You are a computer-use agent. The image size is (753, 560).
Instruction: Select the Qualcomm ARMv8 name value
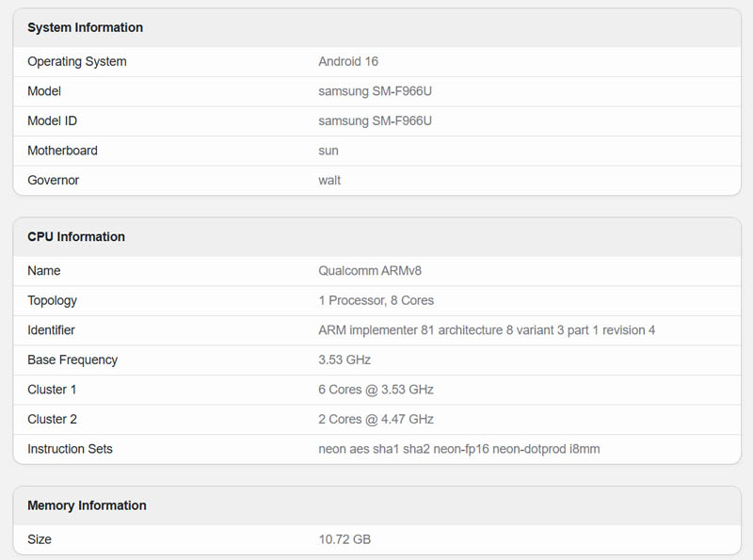coord(370,271)
